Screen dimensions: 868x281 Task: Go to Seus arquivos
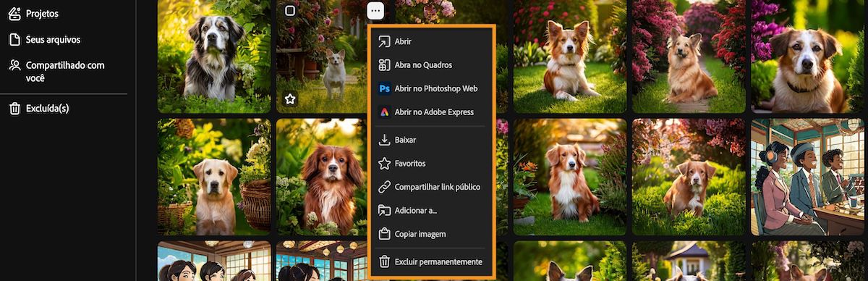(x=53, y=40)
